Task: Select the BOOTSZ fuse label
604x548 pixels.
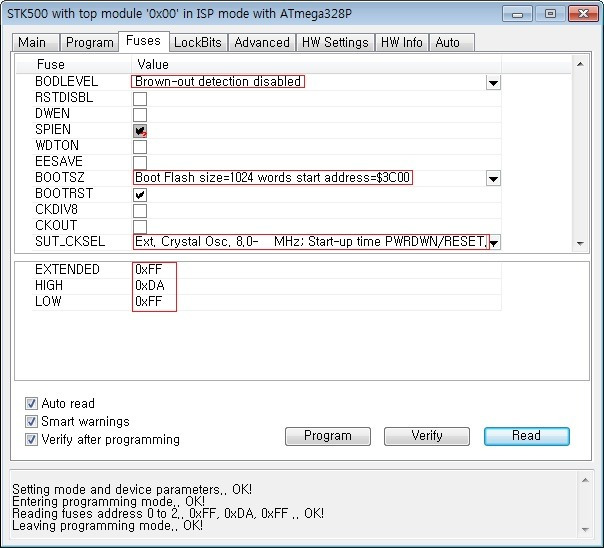Action: 60,178
